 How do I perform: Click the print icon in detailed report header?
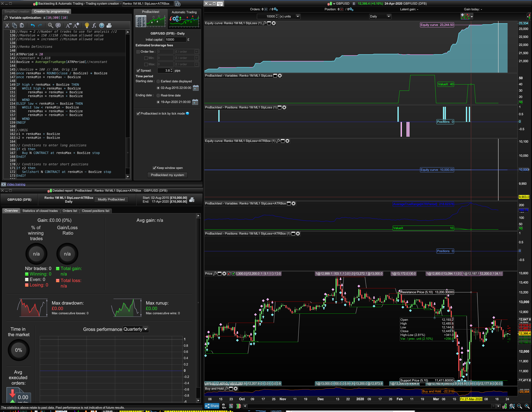(x=192, y=199)
